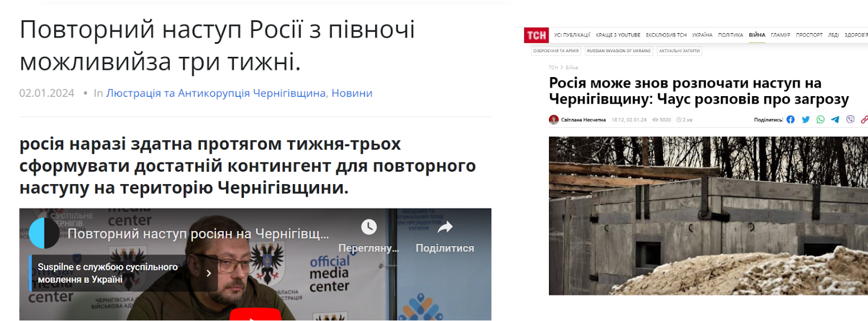Open the Новини category link

352,93
